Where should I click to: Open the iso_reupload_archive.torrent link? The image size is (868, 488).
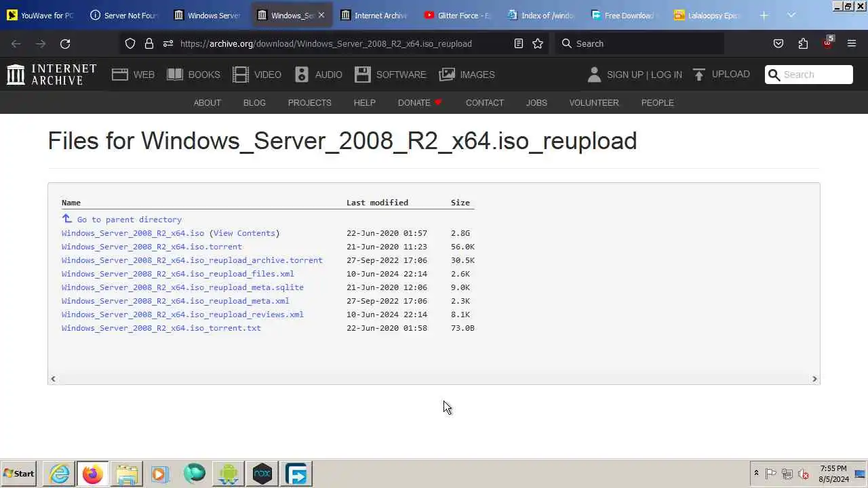pyautogui.click(x=192, y=260)
